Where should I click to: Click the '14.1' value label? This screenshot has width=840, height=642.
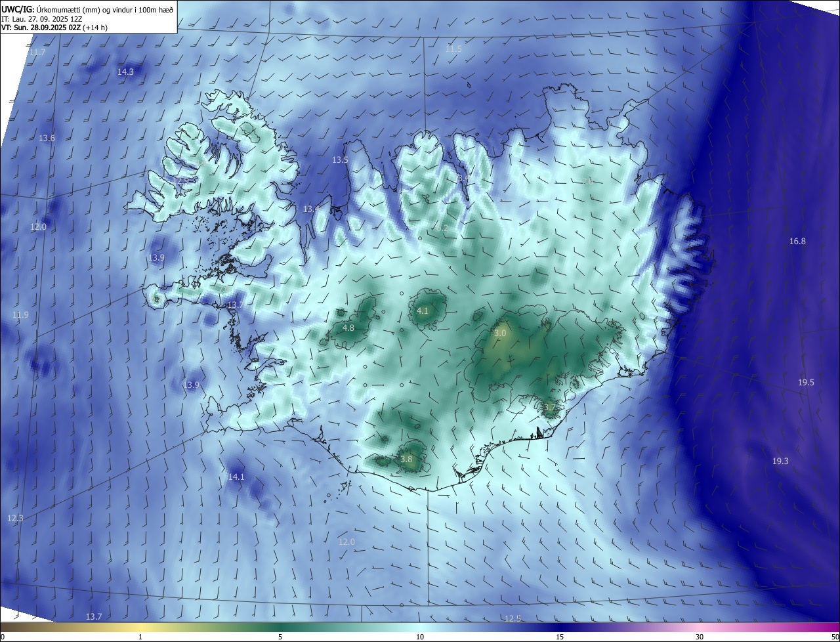tap(236, 477)
